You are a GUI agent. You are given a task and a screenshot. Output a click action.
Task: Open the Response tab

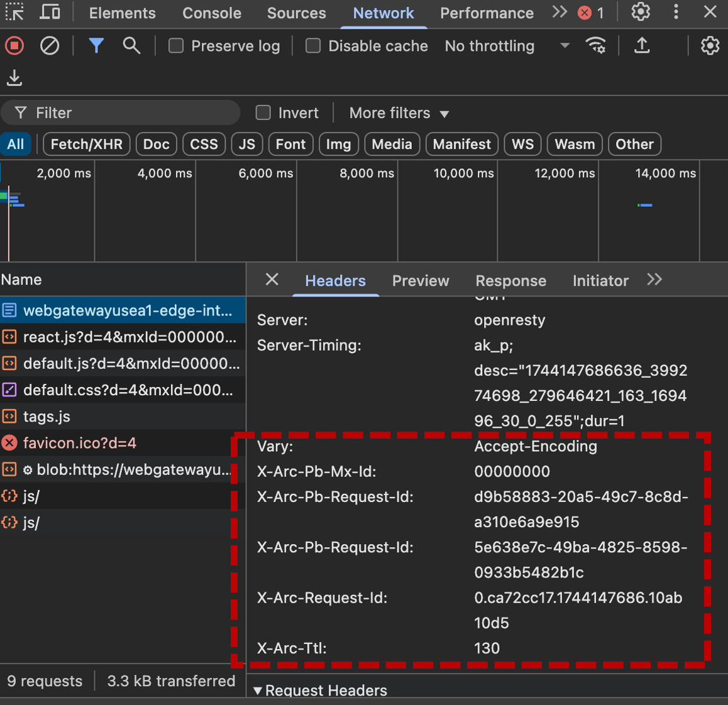[x=510, y=280]
